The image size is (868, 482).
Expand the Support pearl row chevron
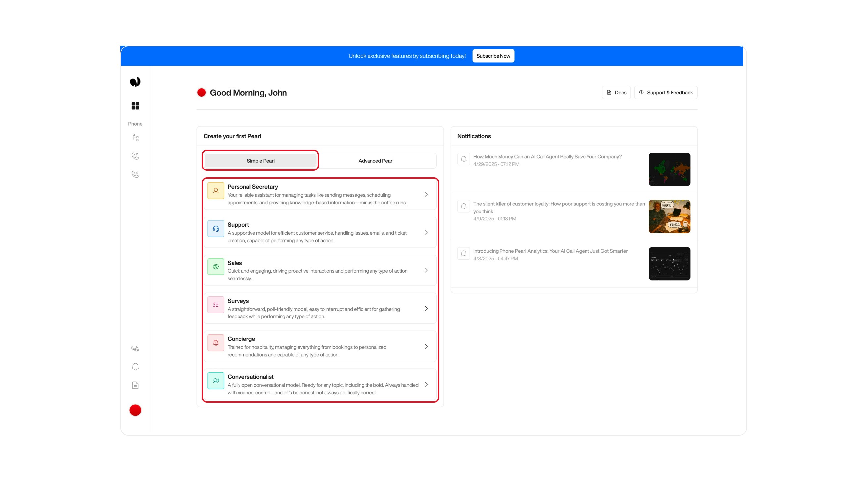coord(427,232)
